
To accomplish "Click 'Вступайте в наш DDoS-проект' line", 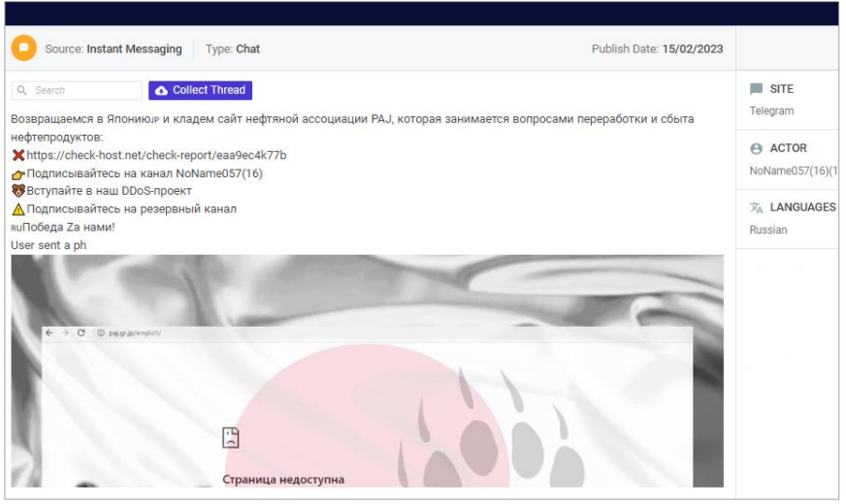I will pos(109,191).
